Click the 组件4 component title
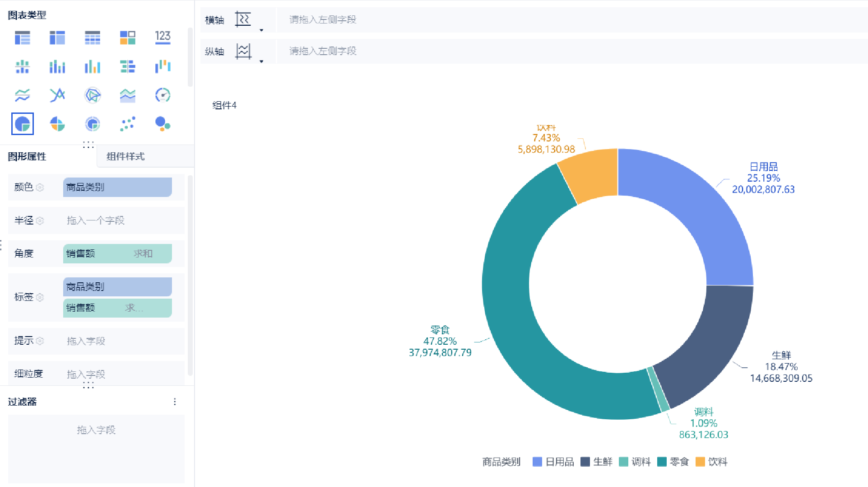Screen dimensions: 868x487 224,105
